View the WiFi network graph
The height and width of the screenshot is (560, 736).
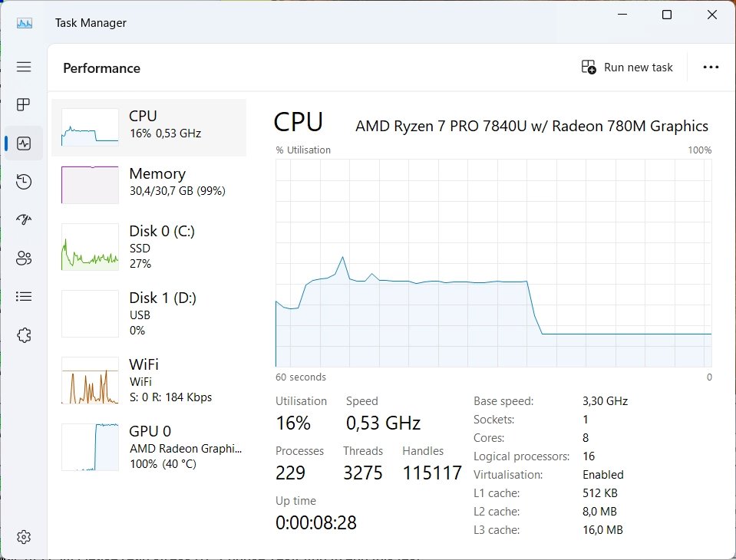click(149, 380)
